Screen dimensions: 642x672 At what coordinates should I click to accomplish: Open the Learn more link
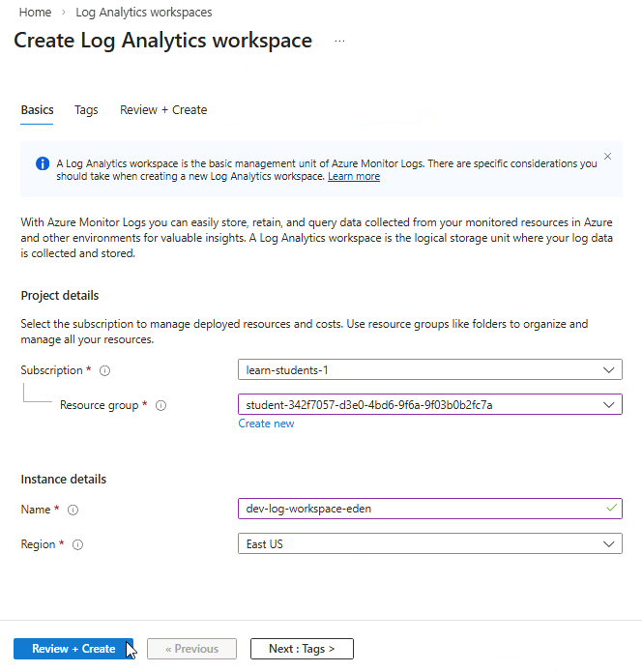click(x=354, y=177)
